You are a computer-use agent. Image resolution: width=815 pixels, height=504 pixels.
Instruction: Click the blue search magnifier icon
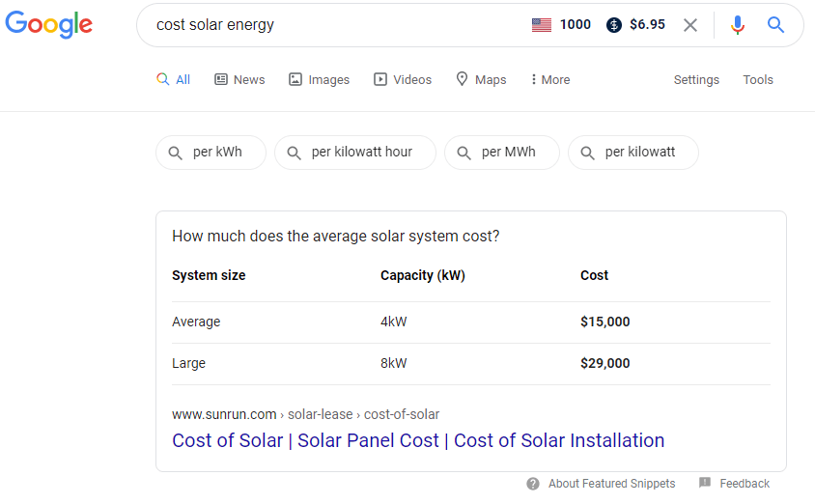pyautogui.click(x=775, y=25)
